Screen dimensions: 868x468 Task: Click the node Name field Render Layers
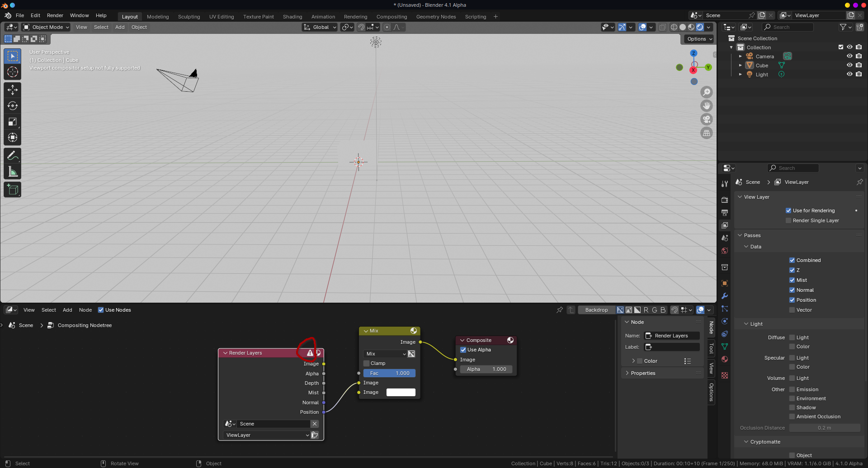672,336
